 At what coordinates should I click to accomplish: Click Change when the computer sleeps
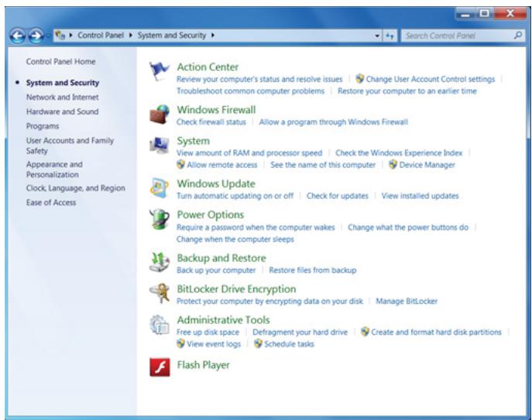click(x=235, y=239)
